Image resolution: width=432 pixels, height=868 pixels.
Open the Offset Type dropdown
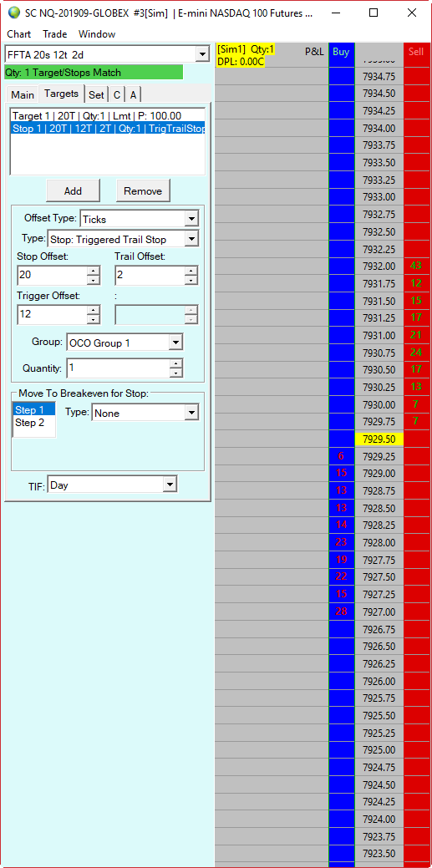[x=192, y=219]
